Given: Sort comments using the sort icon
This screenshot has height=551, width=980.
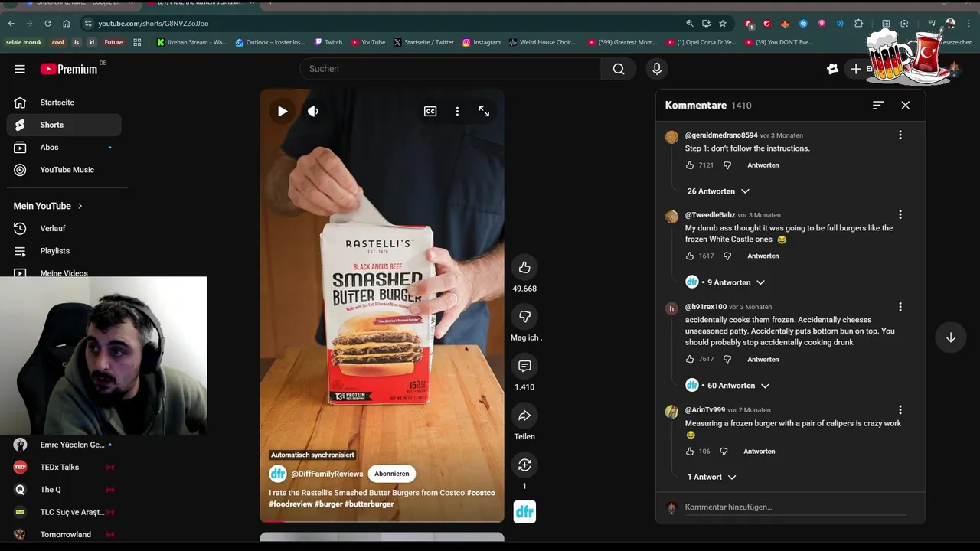Looking at the screenshot, I should click(878, 105).
